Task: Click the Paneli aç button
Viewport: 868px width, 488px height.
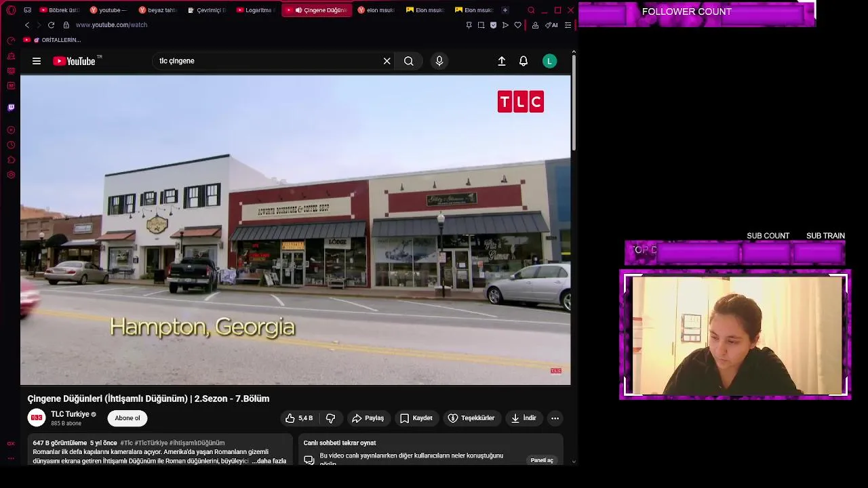Action: click(x=542, y=460)
